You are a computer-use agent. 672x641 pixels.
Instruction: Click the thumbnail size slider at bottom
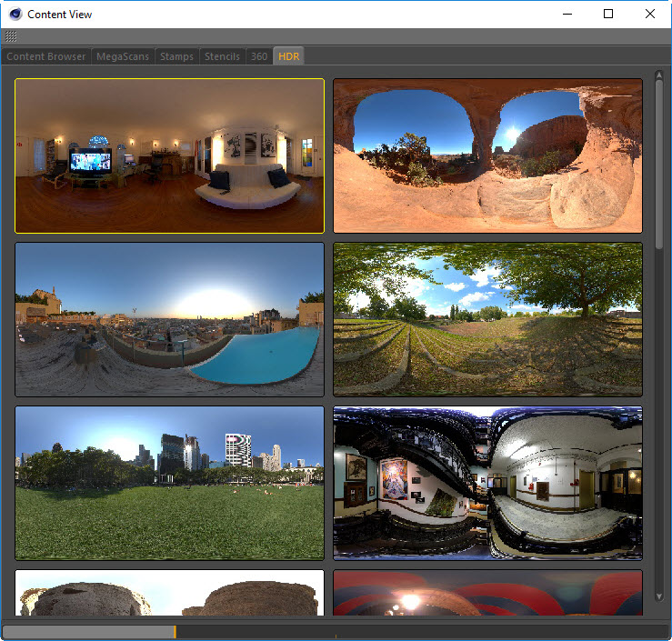[336, 632]
